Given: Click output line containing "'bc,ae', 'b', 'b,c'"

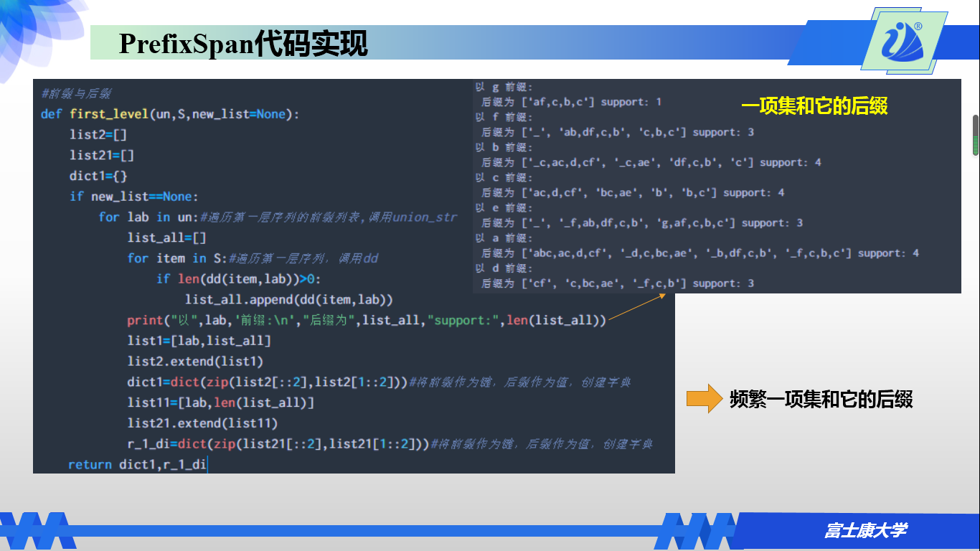Looking at the screenshot, I should coord(633,192).
